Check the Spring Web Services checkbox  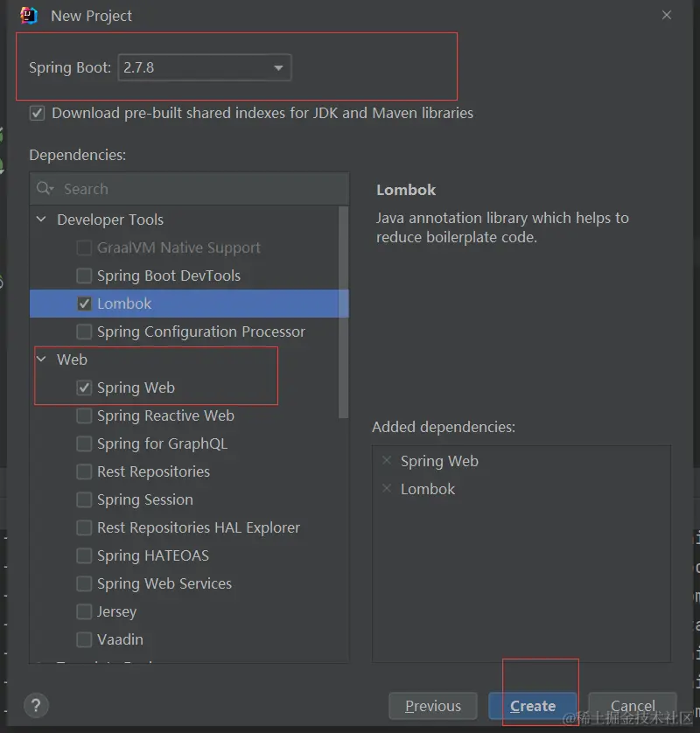pos(84,584)
